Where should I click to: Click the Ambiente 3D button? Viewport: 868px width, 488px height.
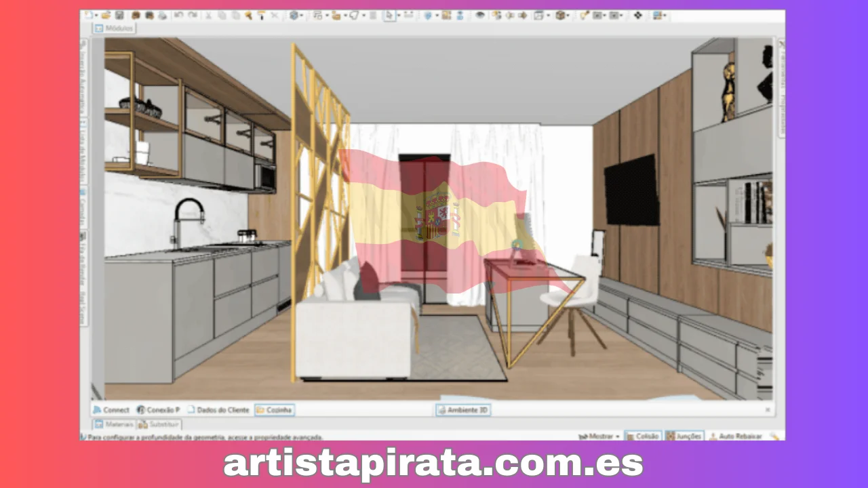coord(463,410)
